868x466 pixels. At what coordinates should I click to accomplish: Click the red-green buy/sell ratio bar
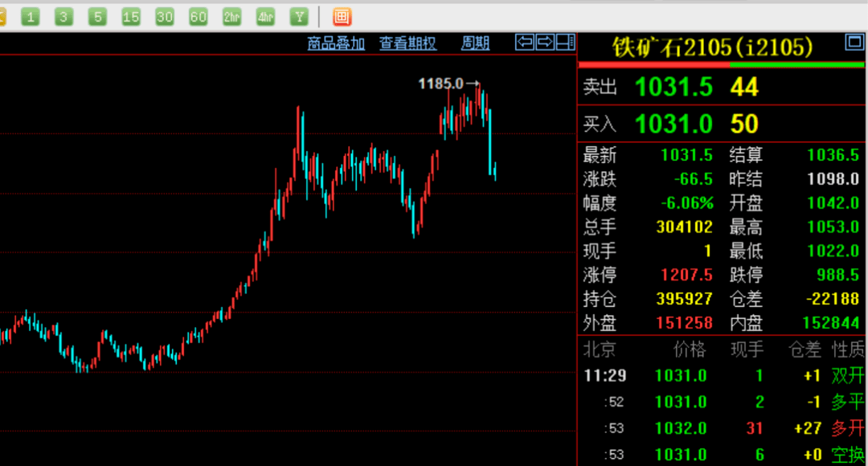(x=722, y=64)
